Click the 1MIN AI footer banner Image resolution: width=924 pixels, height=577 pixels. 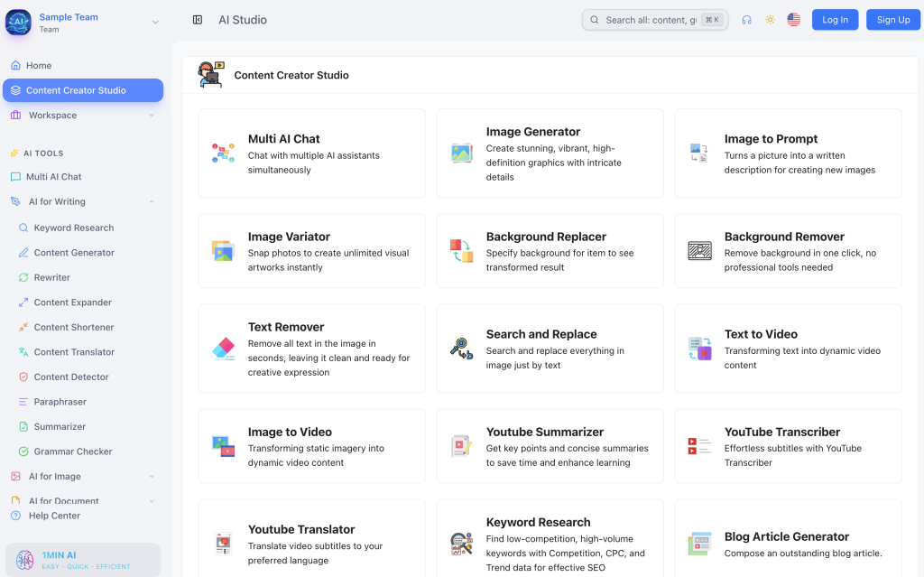[83, 560]
